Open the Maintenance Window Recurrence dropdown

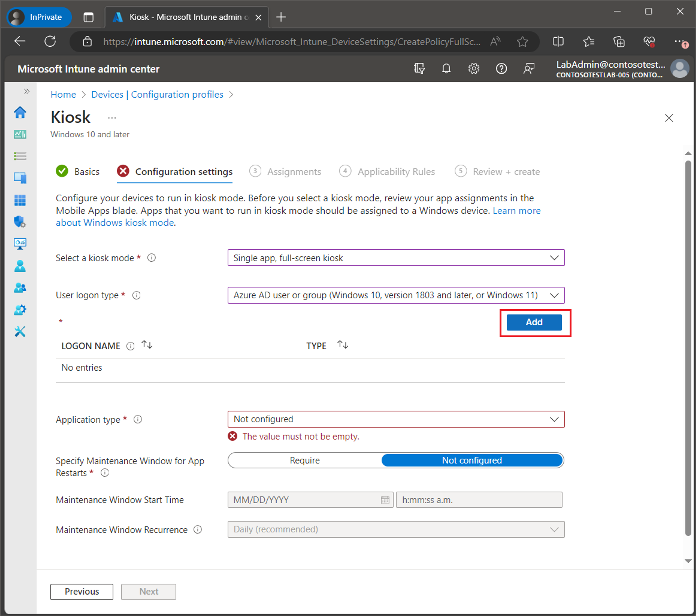tap(396, 530)
